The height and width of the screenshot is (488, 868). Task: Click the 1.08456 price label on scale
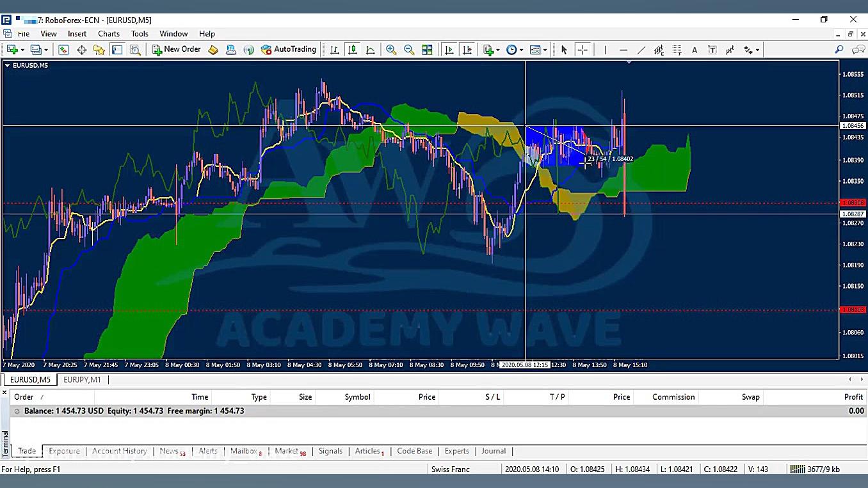853,126
